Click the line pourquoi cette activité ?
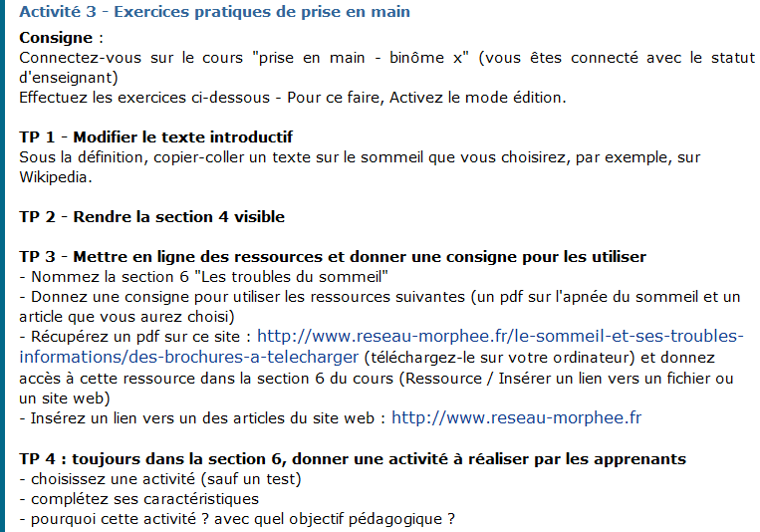760x532 pixels. pos(237,519)
